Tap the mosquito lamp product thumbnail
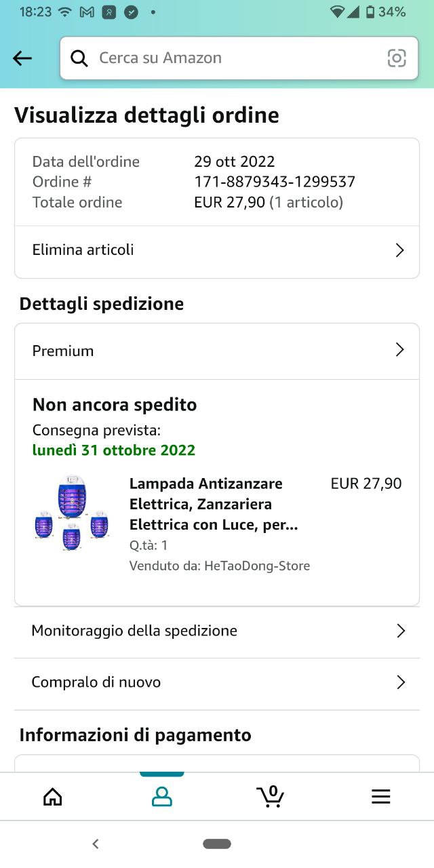The image size is (434, 868). (71, 512)
